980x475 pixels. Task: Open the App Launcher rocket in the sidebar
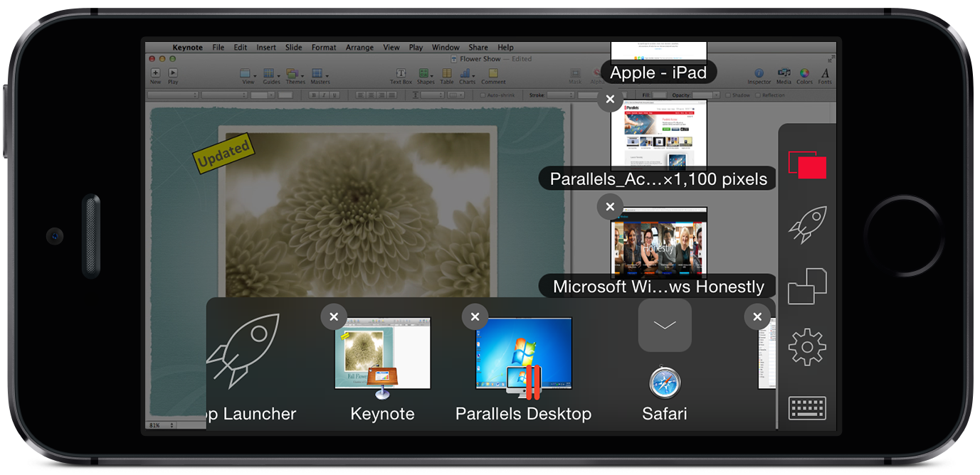[x=807, y=226]
